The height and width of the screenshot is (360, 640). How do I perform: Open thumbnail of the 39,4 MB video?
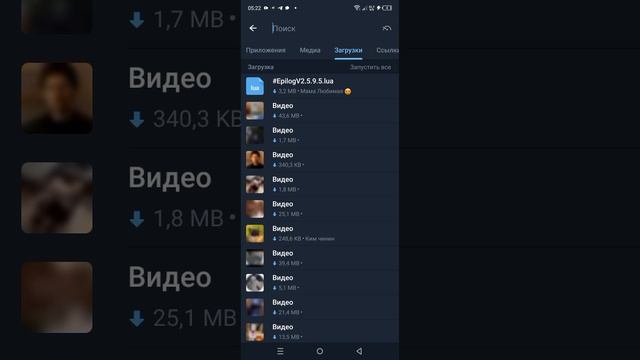(255, 258)
